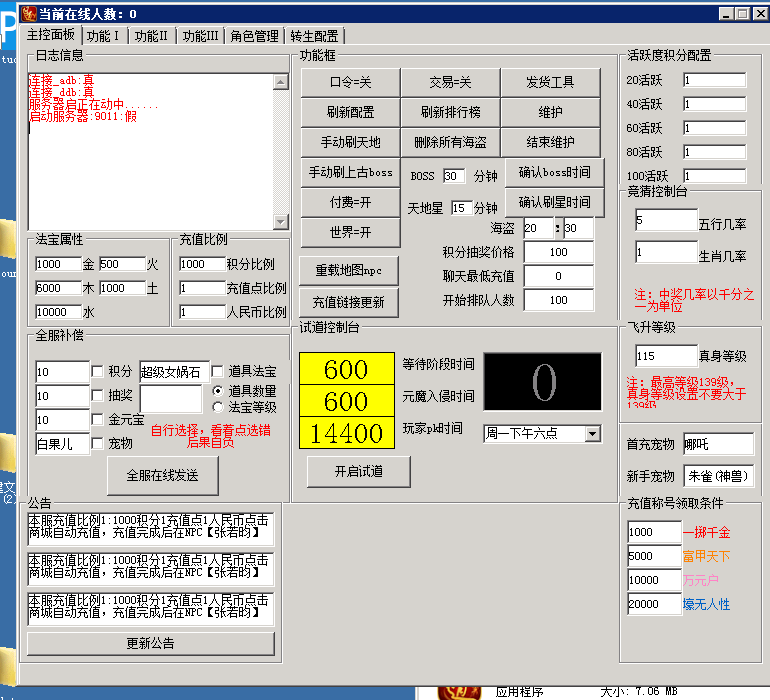The image size is (770, 700).
Task: Select the 法宝等级 radio button
Action: 218,407
